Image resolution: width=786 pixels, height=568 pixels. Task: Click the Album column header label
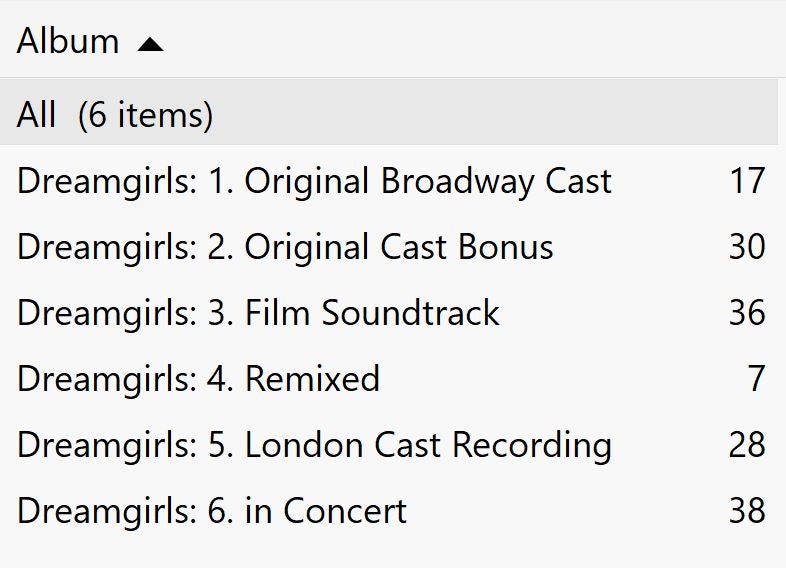pos(68,42)
